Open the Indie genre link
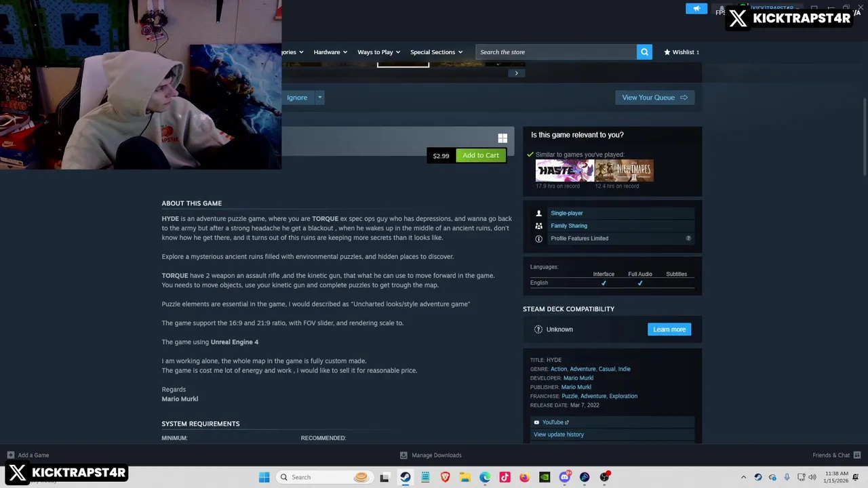Image resolution: width=868 pixels, height=488 pixels. [625, 369]
